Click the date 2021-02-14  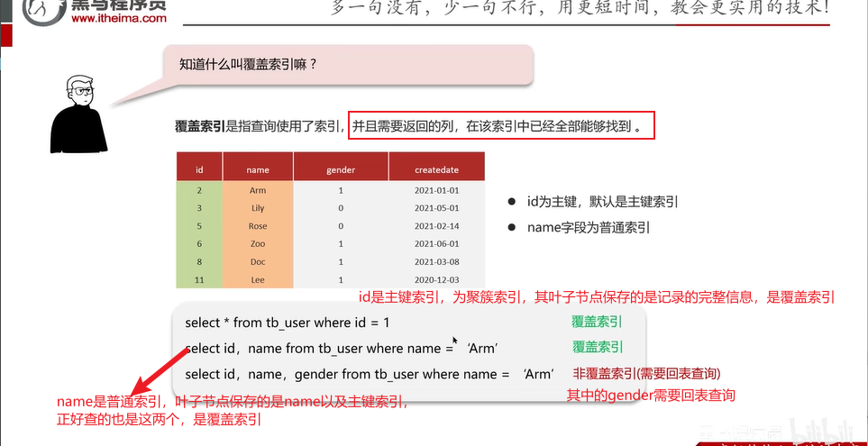[x=437, y=226]
